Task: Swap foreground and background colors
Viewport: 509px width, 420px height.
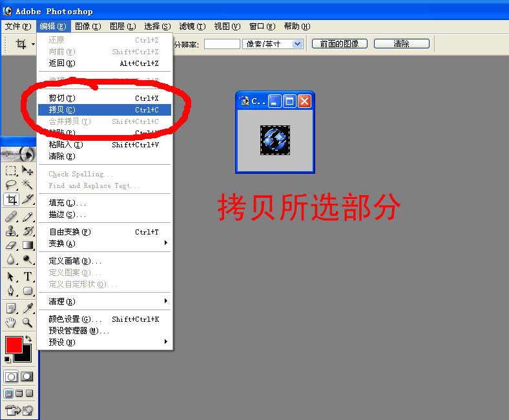Action: [28, 339]
